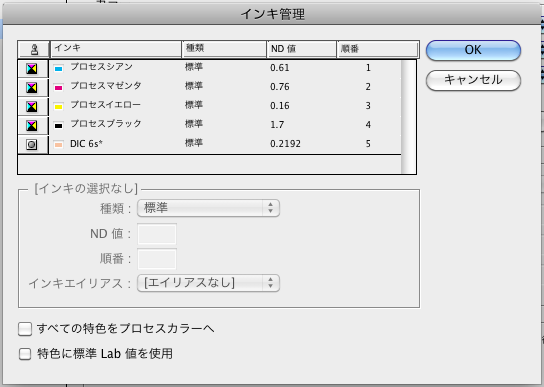Click process icon for プロセスマゼンタ row
The image size is (544, 387).
(x=32, y=88)
